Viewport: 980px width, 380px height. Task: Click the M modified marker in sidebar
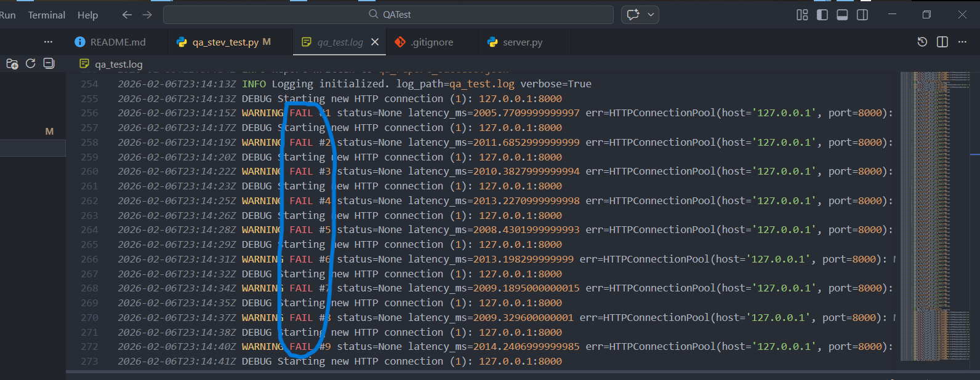point(49,131)
